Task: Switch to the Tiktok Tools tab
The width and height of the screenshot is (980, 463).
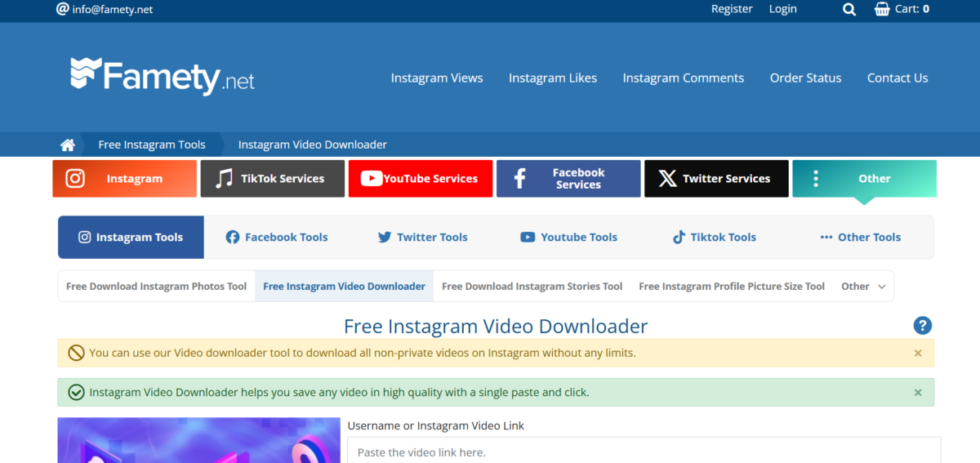Action: pyautogui.click(x=715, y=238)
